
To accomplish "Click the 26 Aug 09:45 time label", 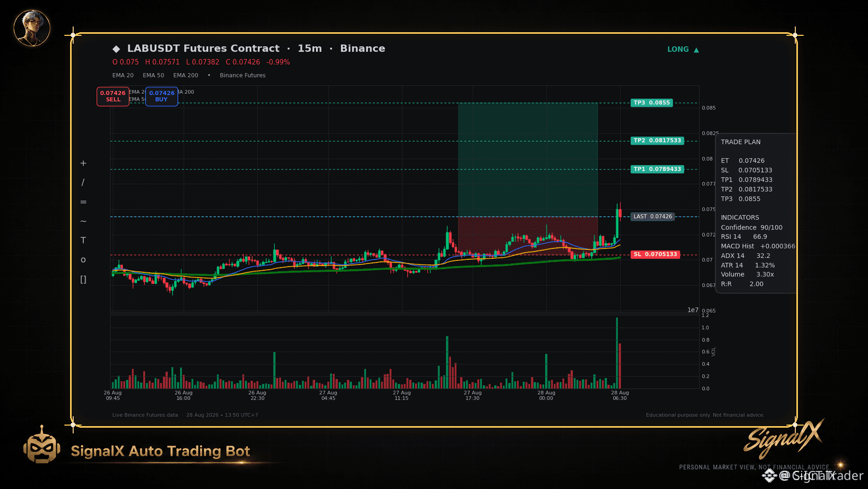I will [113, 395].
